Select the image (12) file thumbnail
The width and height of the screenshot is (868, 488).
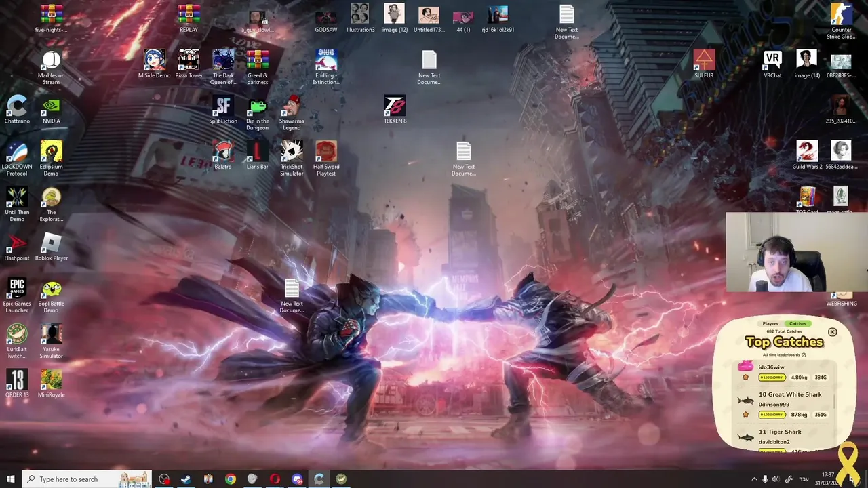tap(395, 18)
